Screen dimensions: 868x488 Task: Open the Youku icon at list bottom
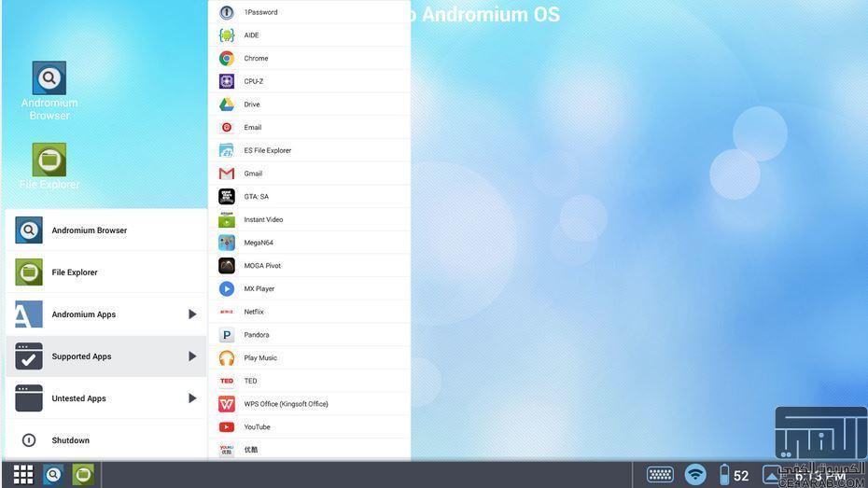point(227,450)
